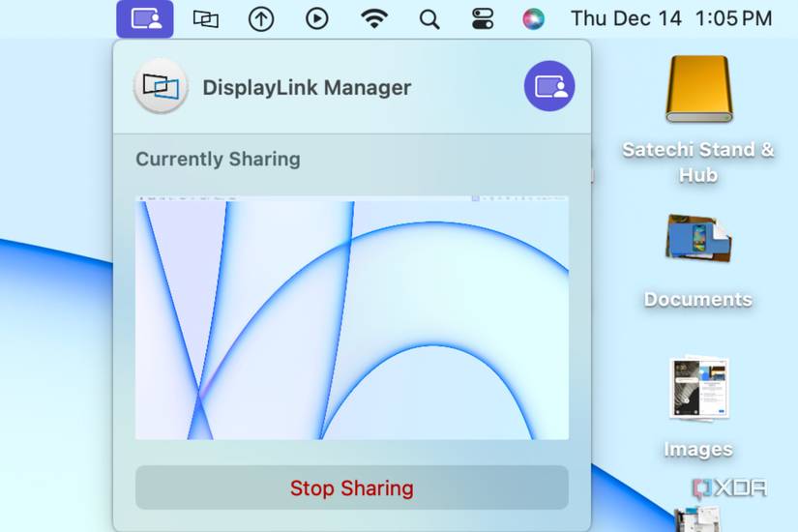The height and width of the screenshot is (532, 798).
Task: Click the DisplayLink Manager logo in the panel
Action: tap(161, 86)
